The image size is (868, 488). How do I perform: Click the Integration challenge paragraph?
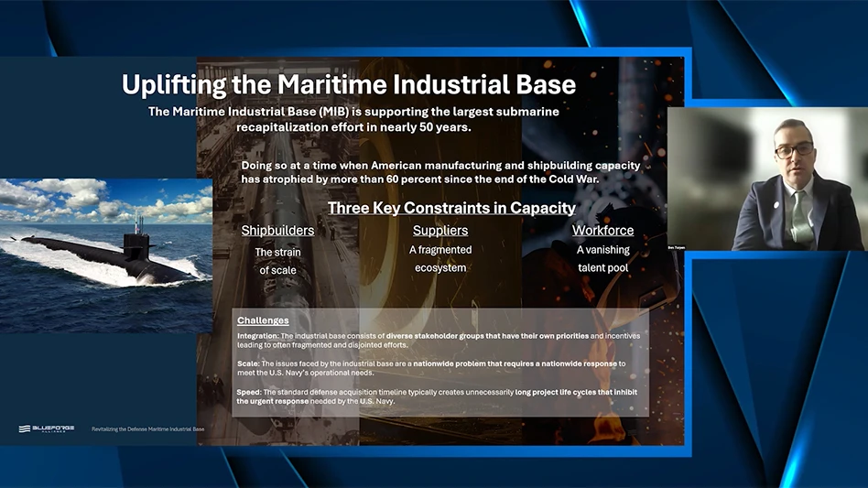coord(438,341)
